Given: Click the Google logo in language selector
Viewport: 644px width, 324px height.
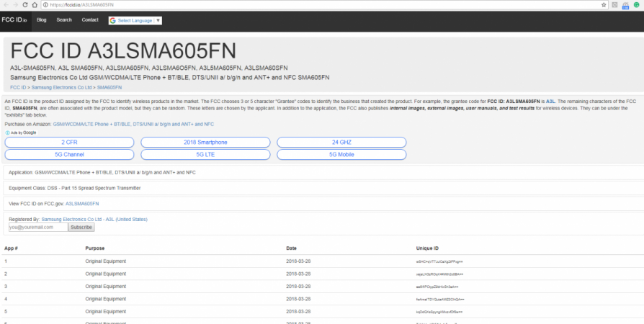Looking at the screenshot, I should tap(113, 21).
